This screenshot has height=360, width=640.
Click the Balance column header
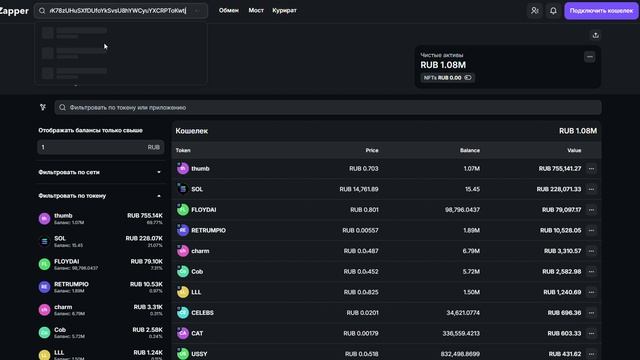click(x=470, y=150)
